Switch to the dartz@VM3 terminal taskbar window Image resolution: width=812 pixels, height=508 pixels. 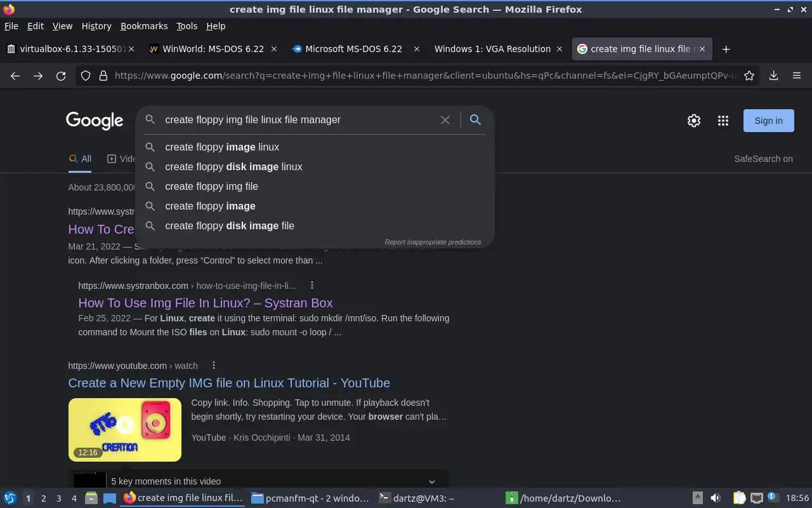click(438, 498)
